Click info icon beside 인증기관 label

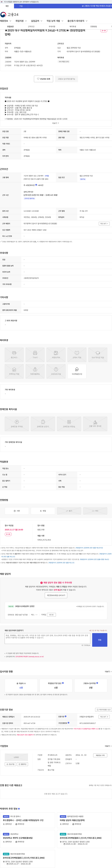[x=66, y=716]
